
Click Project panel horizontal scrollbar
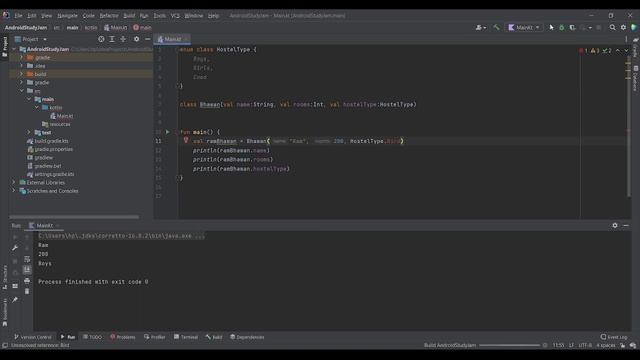tap(74, 217)
